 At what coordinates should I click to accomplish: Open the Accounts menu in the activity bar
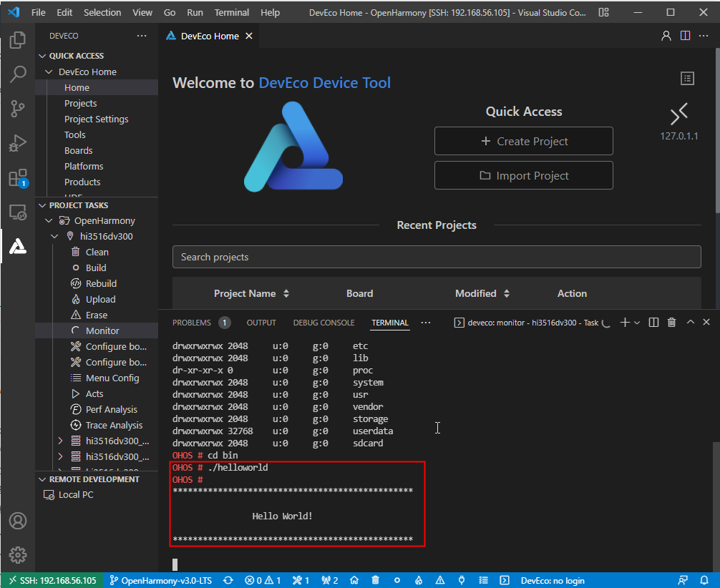(18, 521)
